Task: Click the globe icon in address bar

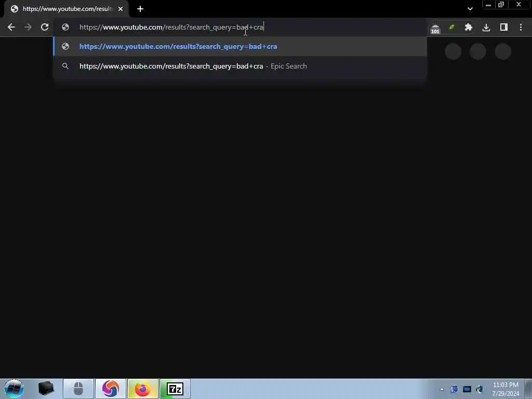Action: 65,27
